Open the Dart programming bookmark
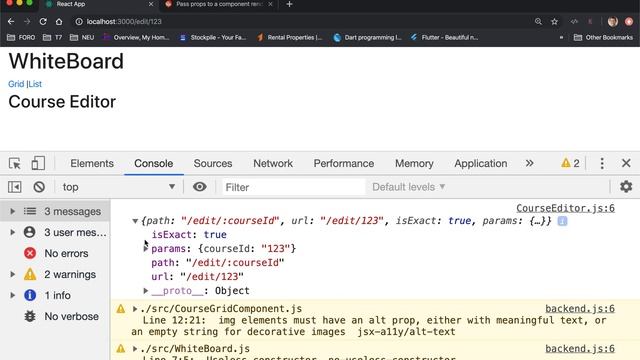Screen dimensions: 640x360 click(367, 38)
